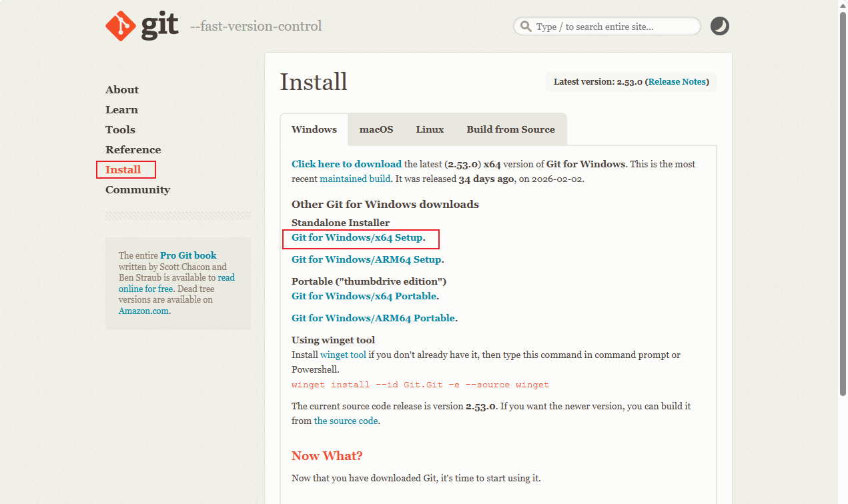Image resolution: width=848 pixels, height=504 pixels.
Task: Download Git for Windows/ARM64 Setup
Action: coord(366,259)
